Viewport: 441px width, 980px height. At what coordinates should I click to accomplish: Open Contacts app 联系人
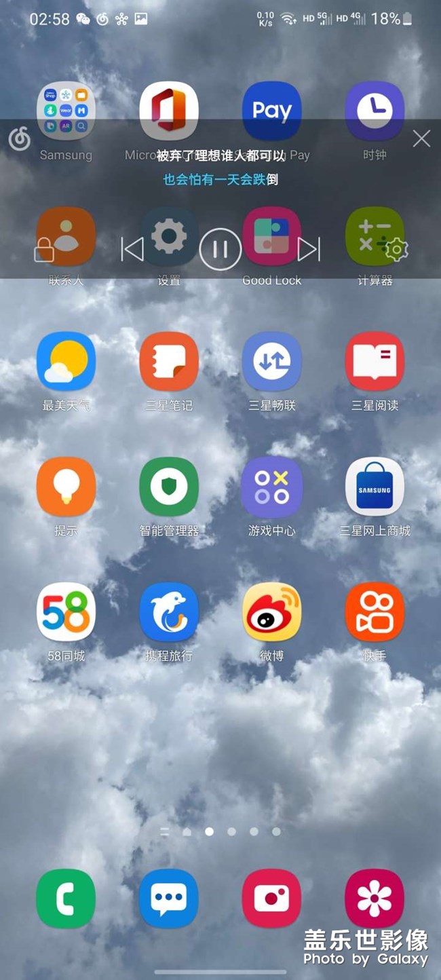tap(66, 236)
